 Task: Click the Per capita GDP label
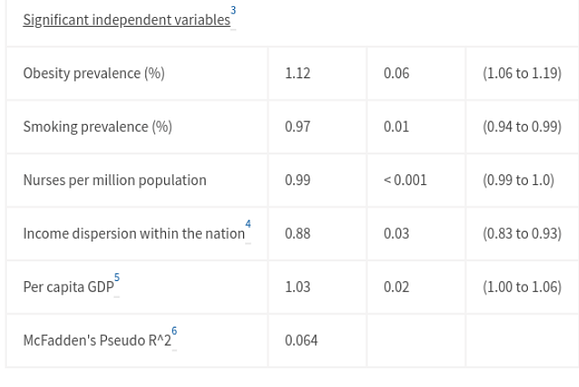pos(69,287)
